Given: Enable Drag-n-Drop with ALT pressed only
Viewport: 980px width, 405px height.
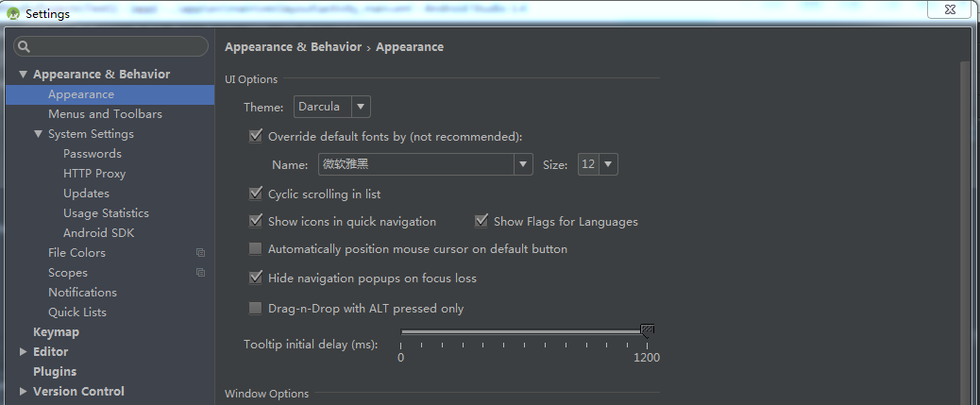Looking at the screenshot, I should tap(255, 308).
